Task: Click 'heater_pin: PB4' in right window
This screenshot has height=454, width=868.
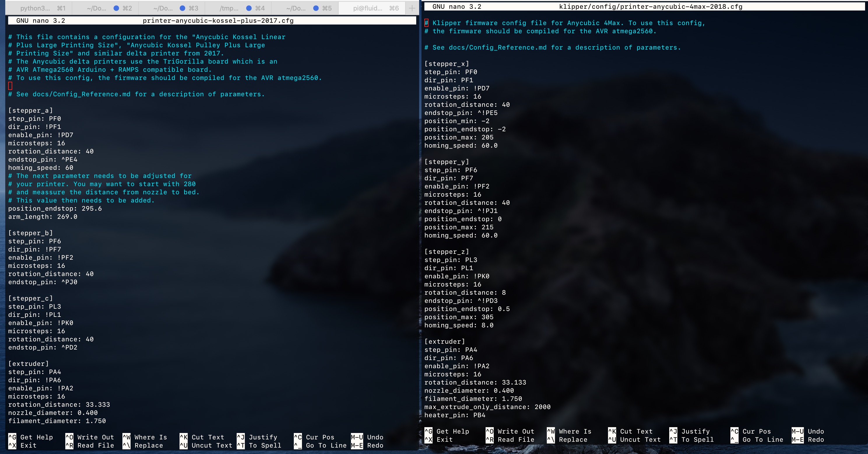Action: tap(455, 415)
